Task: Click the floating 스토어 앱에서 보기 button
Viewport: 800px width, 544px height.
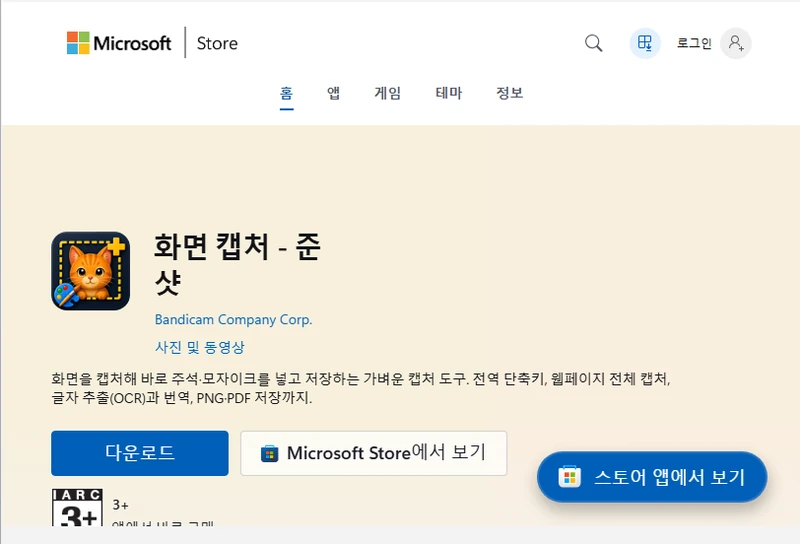Action: [652, 477]
